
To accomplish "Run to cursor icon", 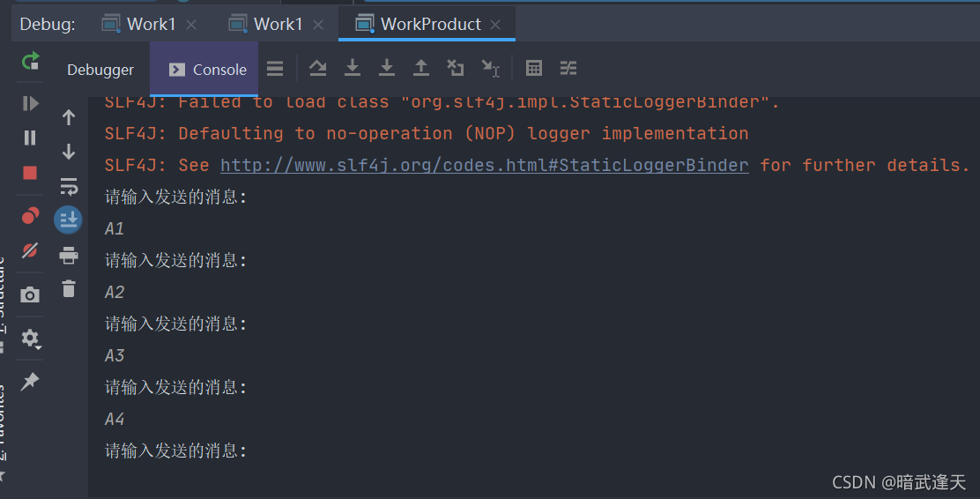I will coord(491,68).
